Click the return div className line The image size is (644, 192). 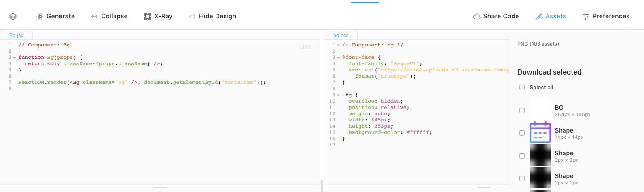94,64
